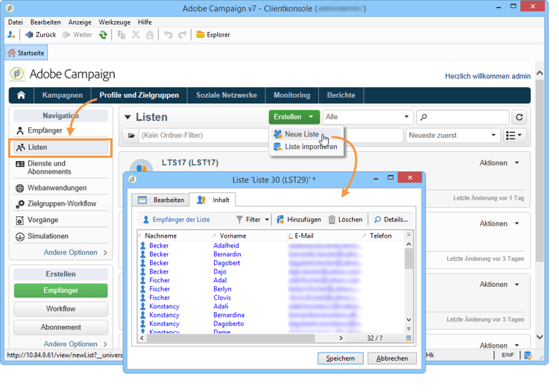Refresh using the green arrows toolbar icon
The width and height of the screenshot is (559, 392).
tap(103, 34)
